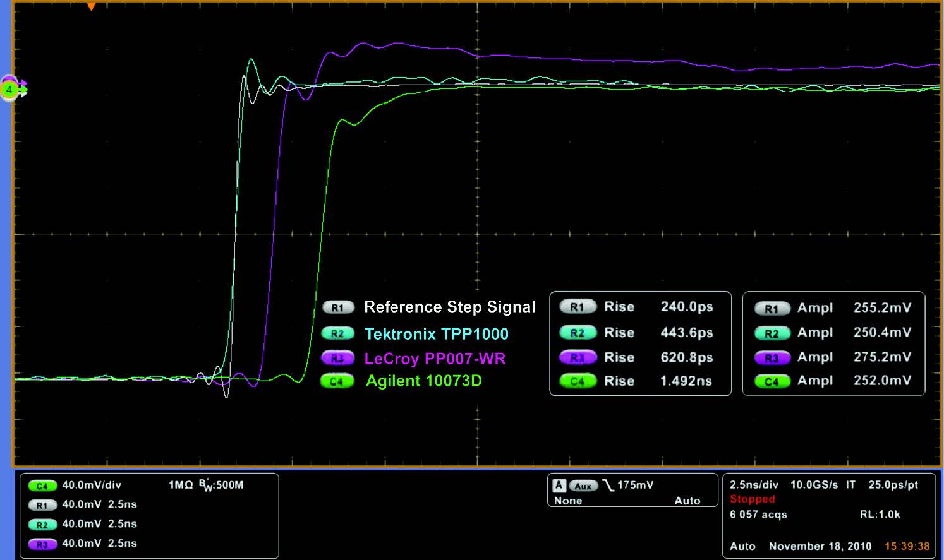
Task: Toggle the R3 Rise measurement badge
Action: [579, 357]
